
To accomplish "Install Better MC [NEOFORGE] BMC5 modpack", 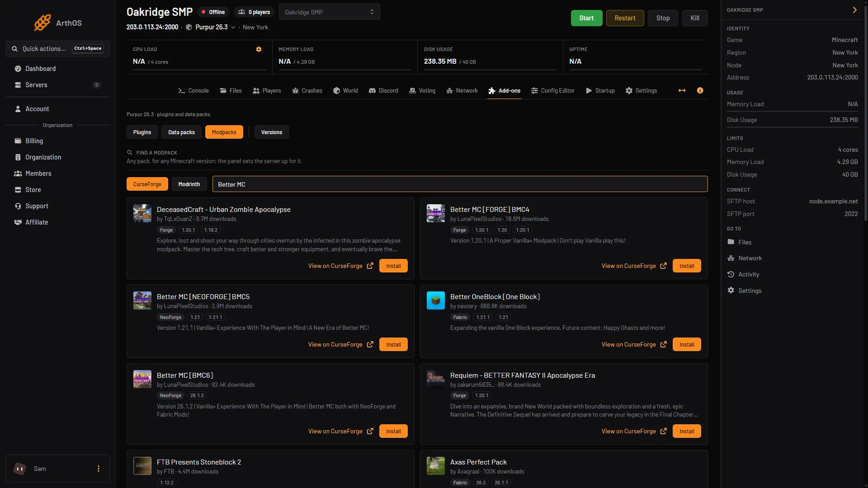I will tap(393, 344).
